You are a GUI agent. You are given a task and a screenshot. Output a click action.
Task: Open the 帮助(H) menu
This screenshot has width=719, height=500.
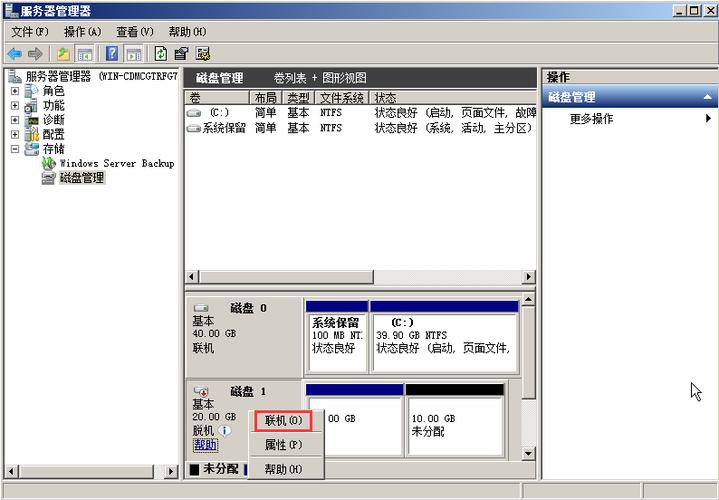187,32
